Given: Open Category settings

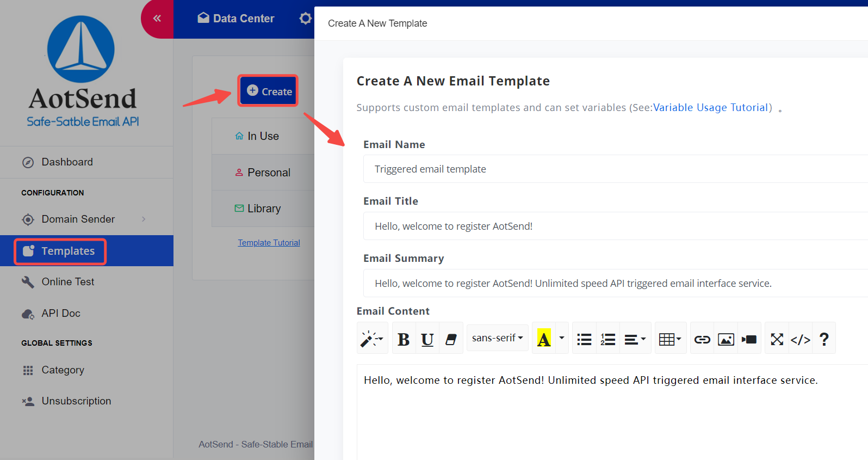Looking at the screenshot, I should tap(86, 370).
